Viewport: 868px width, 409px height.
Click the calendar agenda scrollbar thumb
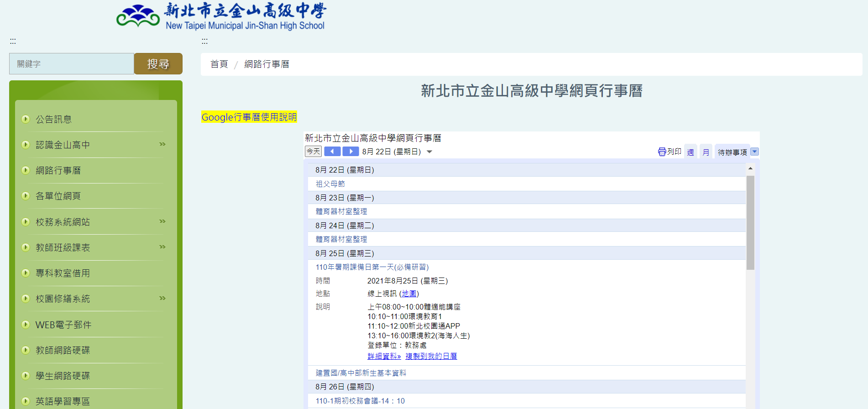(x=750, y=222)
